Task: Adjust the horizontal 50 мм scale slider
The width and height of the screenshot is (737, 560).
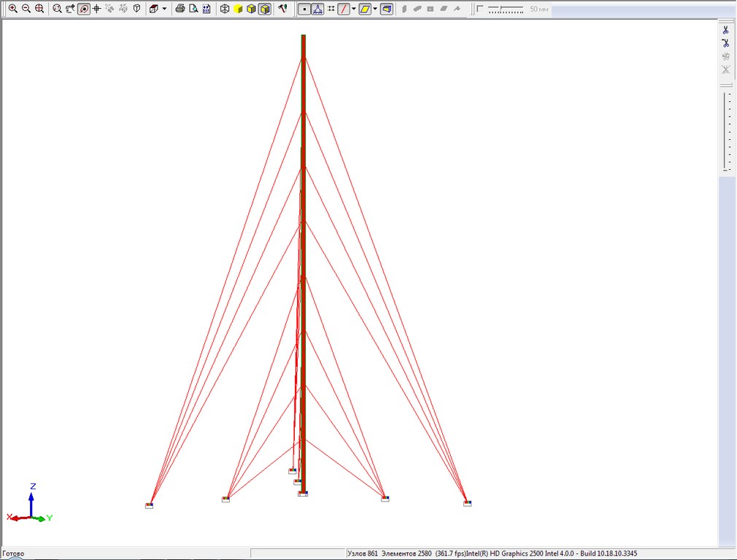Action: click(506, 9)
